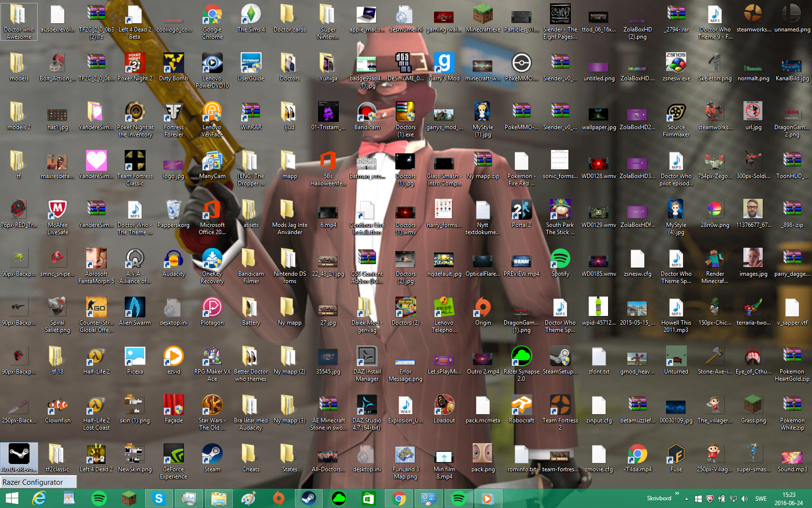812x508 pixels.
Task: Select the DAZ Studio 4.7 shortcut
Action: click(367, 413)
